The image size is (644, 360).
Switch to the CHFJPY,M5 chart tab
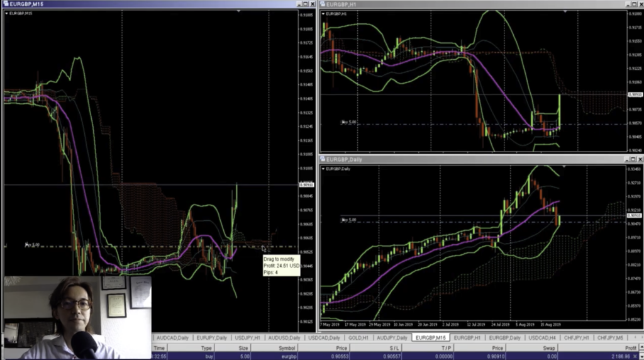click(x=610, y=338)
